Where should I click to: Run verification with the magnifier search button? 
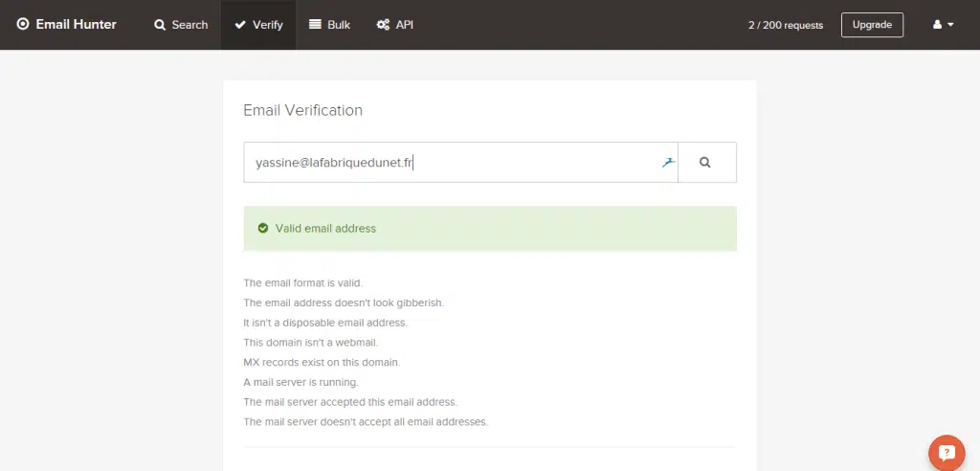tap(705, 163)
